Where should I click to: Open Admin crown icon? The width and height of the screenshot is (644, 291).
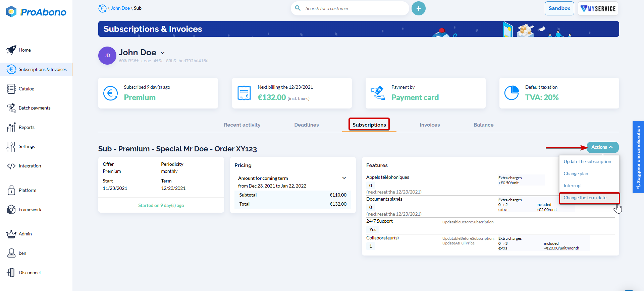[11, 234]
